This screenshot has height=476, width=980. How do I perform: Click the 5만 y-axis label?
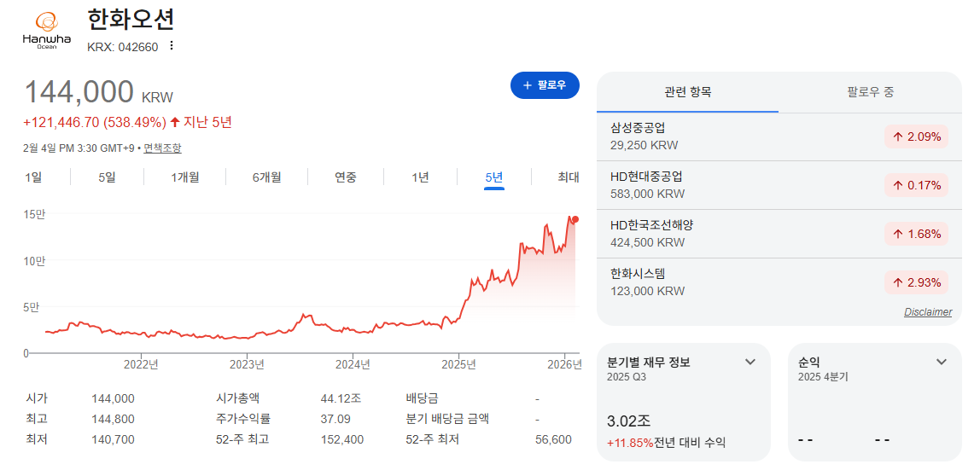[32, 307]
